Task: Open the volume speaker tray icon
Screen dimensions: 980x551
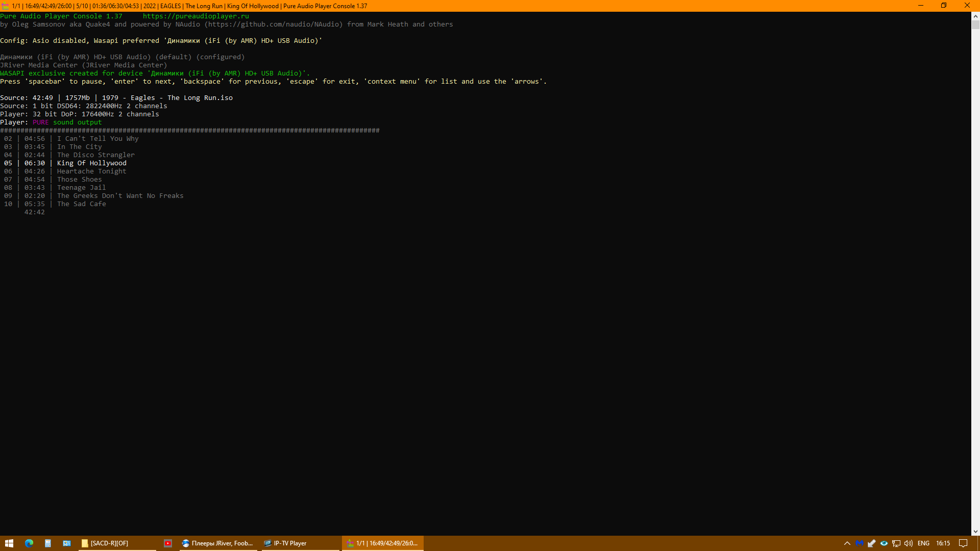Action: click(x=909, y=543)
